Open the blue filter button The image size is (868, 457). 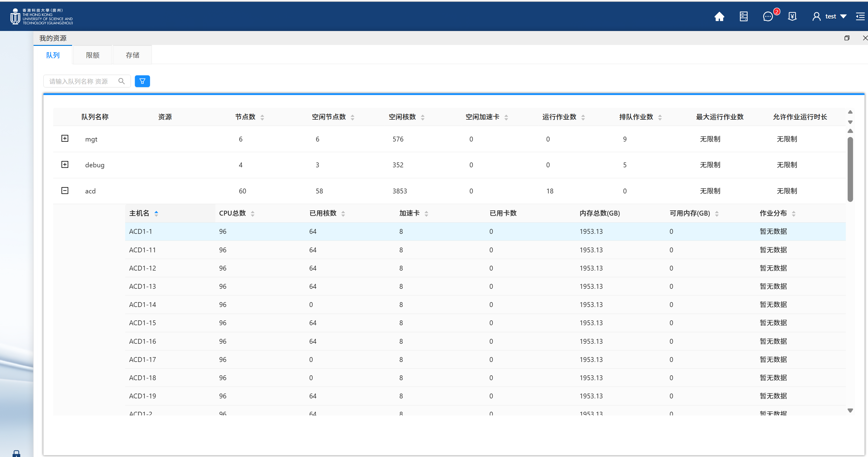pos(142,81)
